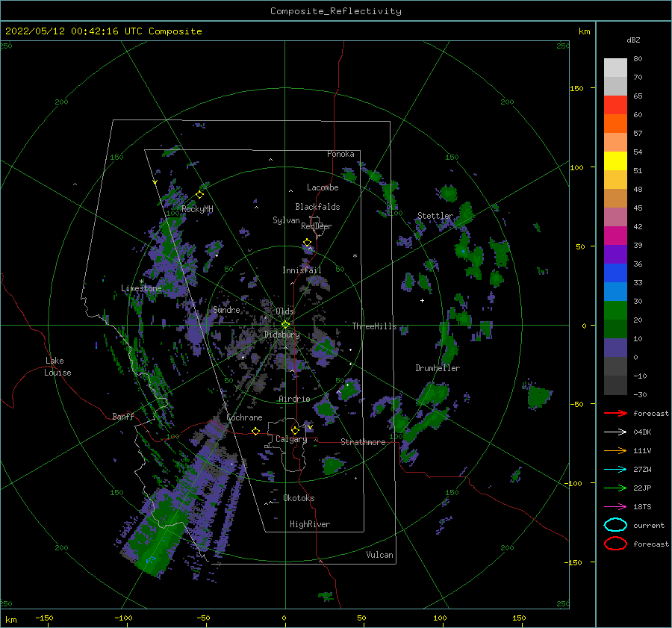Image resolution: width=672 pixels, height=628 pixels.
Task: Click the RedDeer city label
Action: point(317,226)
